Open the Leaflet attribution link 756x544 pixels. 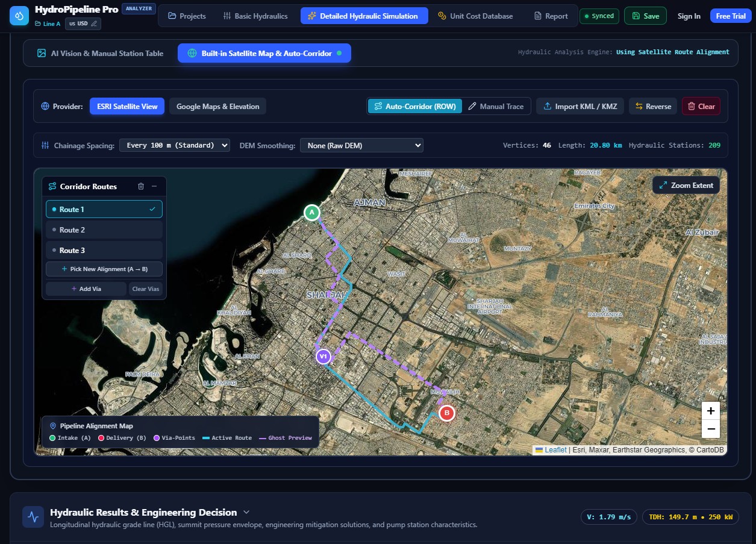551,450
